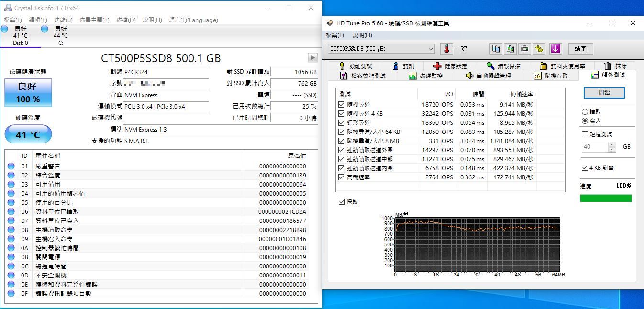Switch to the 抹除 tab
This screenshot has height=309, width=644.
(615, 66)
